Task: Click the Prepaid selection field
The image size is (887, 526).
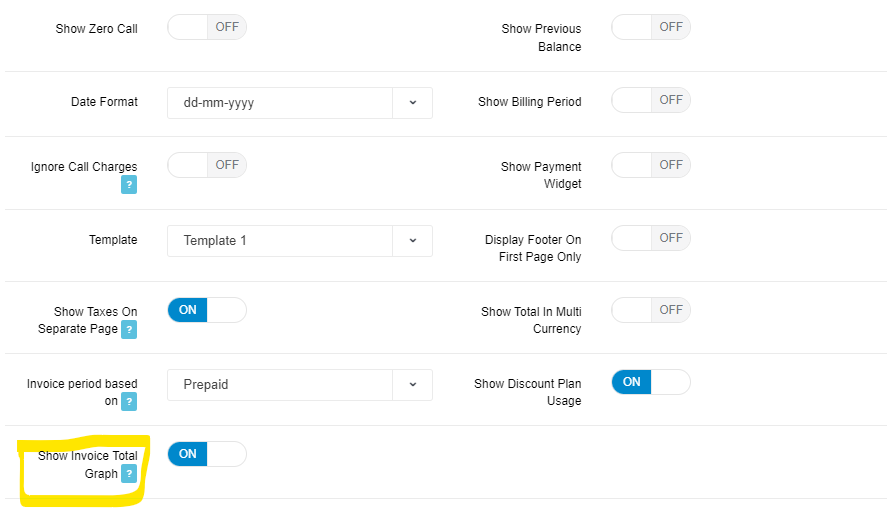Action: 280,385
